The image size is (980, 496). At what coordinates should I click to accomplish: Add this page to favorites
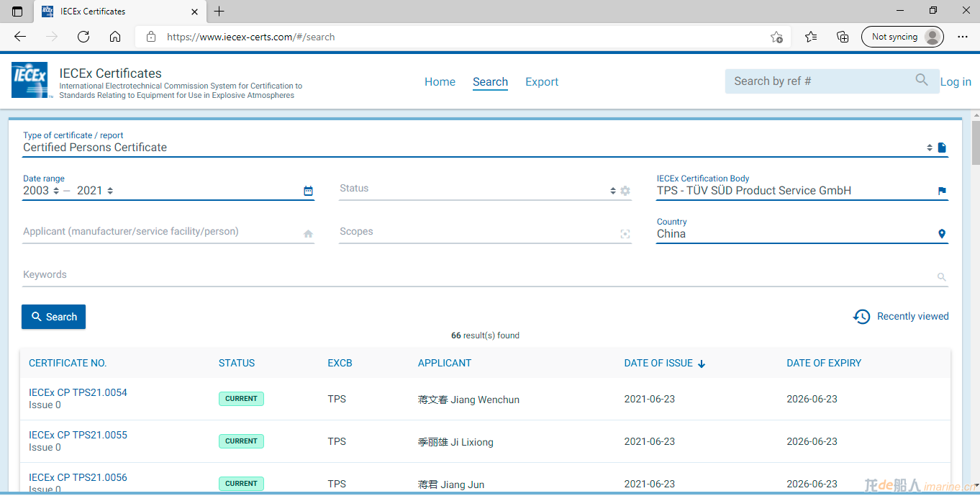[776, 37]
